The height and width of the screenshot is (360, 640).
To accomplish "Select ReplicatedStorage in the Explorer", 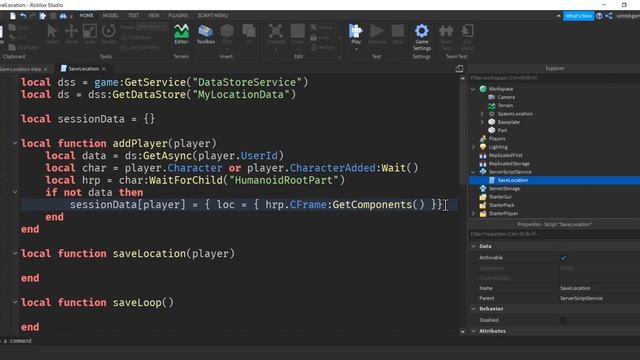I will (509, 164).
